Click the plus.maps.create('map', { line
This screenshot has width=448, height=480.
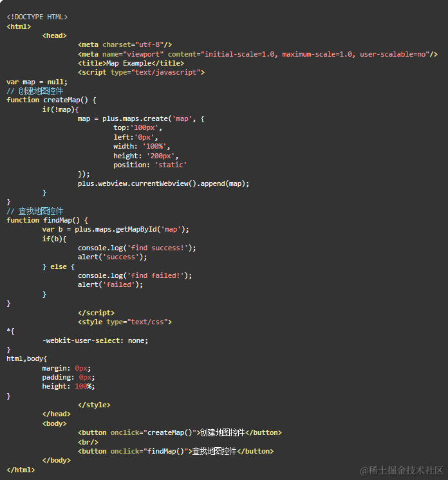141,119
